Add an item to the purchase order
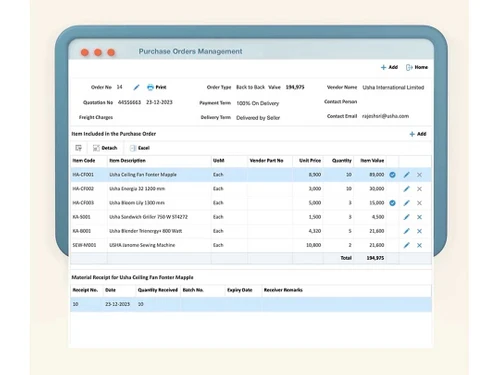500x375 pixels. point(418,134)
